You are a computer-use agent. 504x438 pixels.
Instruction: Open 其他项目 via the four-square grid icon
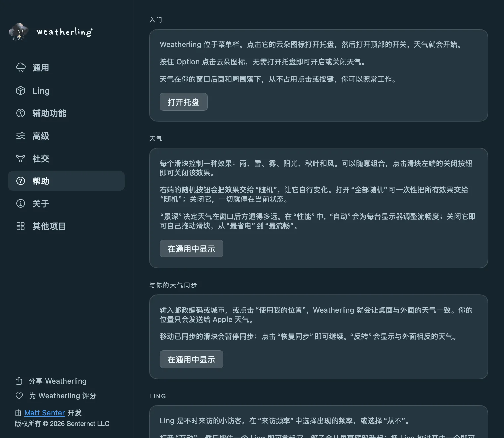click(x=21, y=226)
